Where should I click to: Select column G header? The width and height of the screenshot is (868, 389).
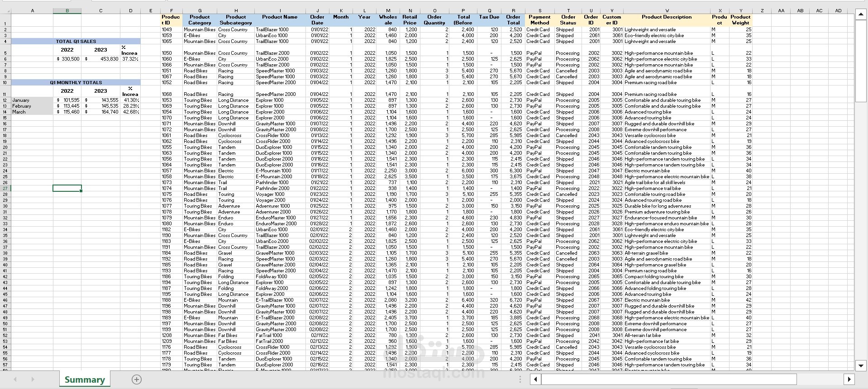click(x=200, y=10)
